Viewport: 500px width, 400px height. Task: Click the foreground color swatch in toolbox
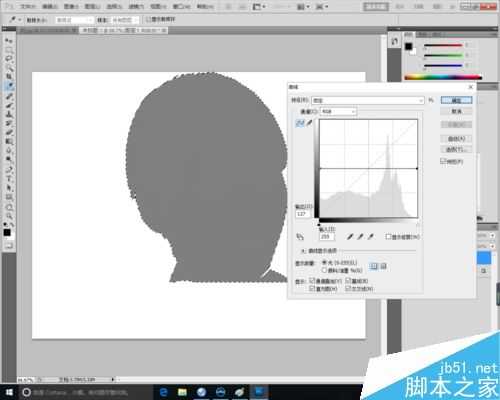(x=7, y=232)
